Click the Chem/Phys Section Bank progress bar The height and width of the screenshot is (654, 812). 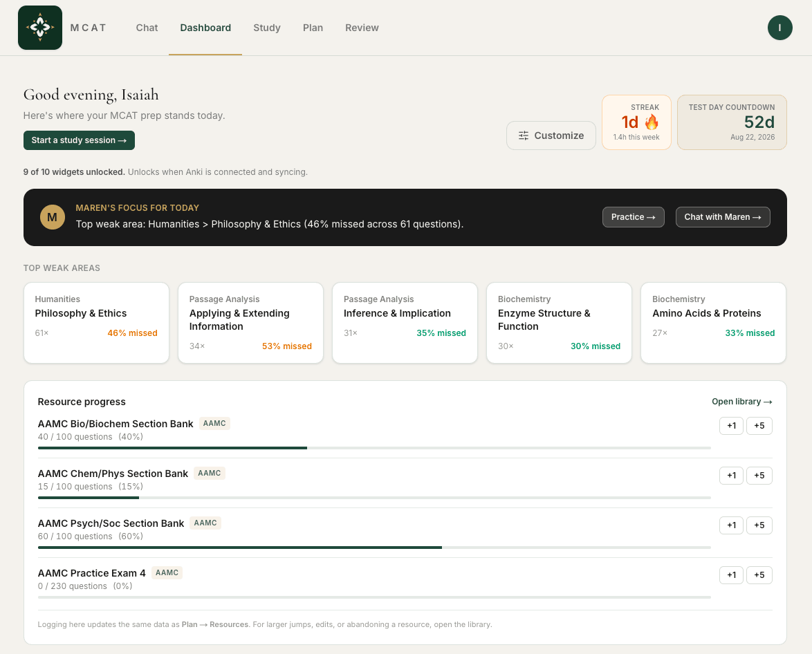[x=374, y=498]
